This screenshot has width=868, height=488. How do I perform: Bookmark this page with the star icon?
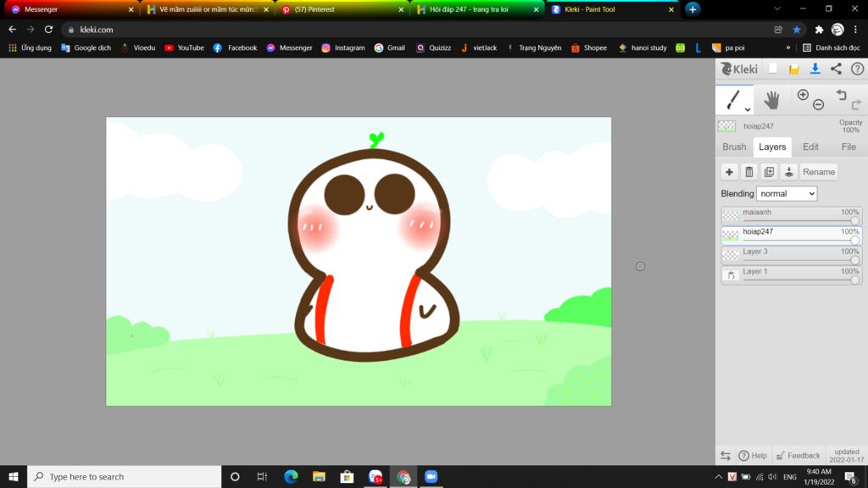tap(797, 30)
